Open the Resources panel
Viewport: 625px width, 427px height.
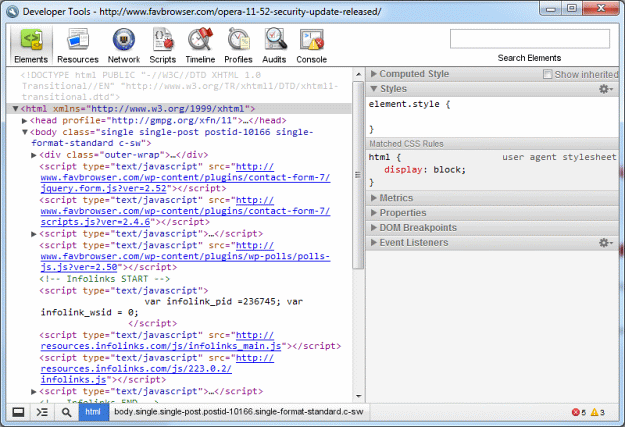pos(77,45)
